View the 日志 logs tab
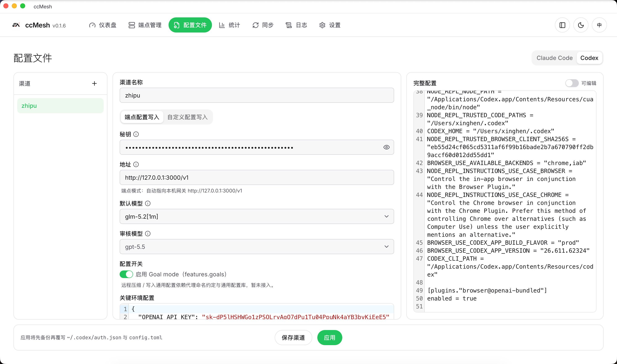The width and height of the screenshot is (617, 364). 296,25
